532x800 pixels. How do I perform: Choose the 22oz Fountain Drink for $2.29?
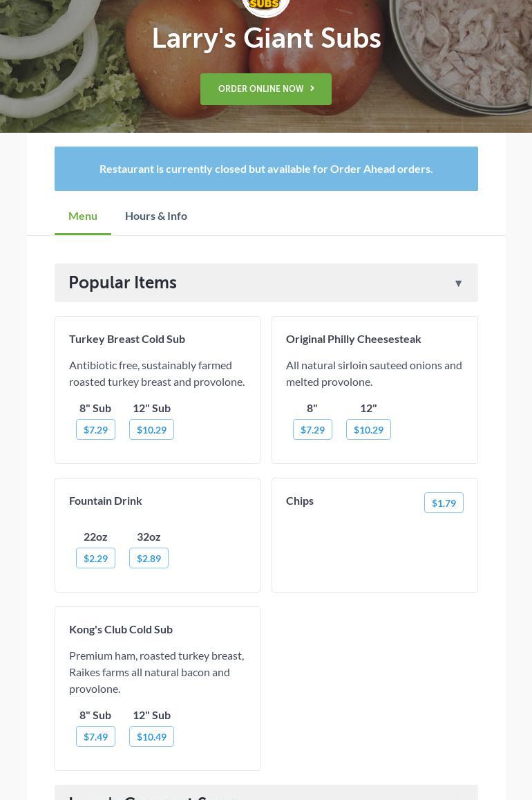point(95,558)
